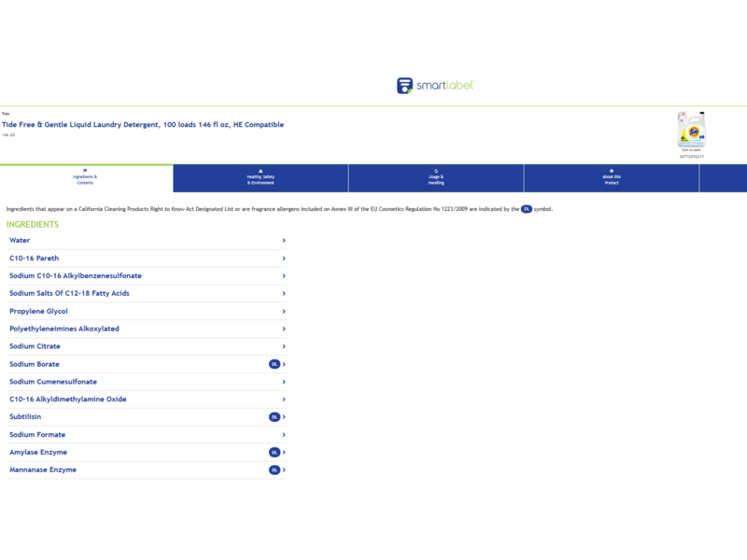747x560 pixels.
Task: Click the DL badge on Amylase Enzyme
Action: 275,453
